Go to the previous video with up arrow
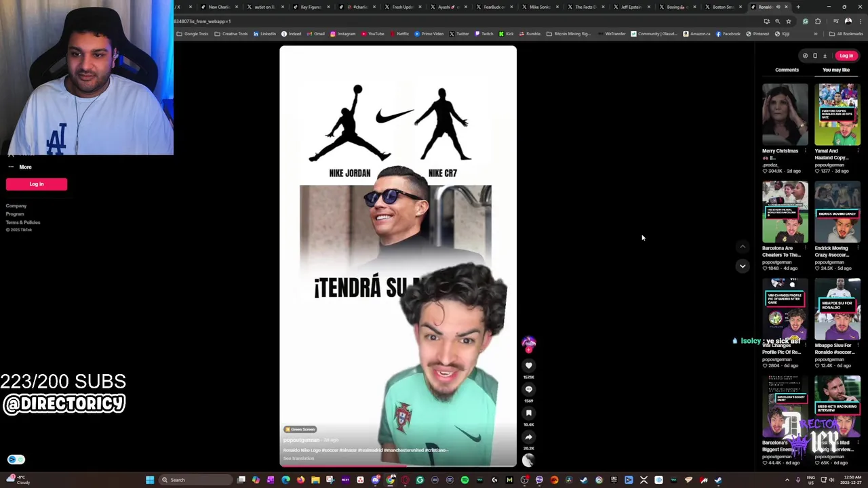Viewport: 868px width, 488px height. click(743, 247)
